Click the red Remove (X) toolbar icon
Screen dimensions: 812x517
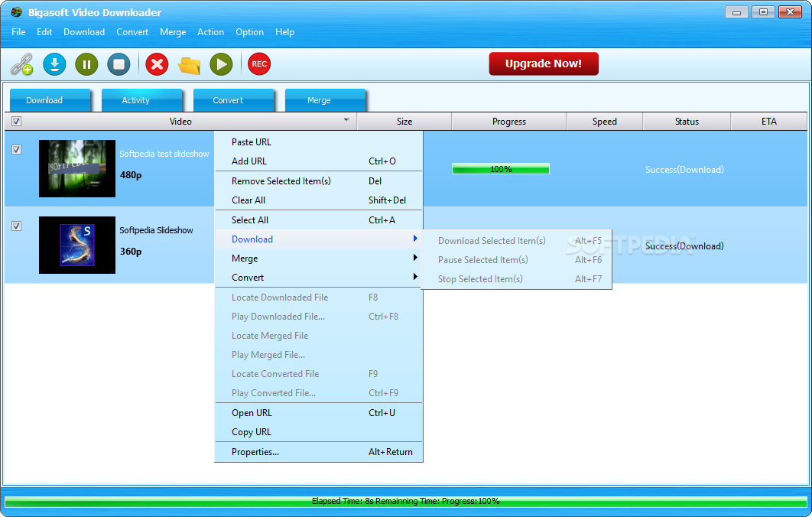point(157,64)
